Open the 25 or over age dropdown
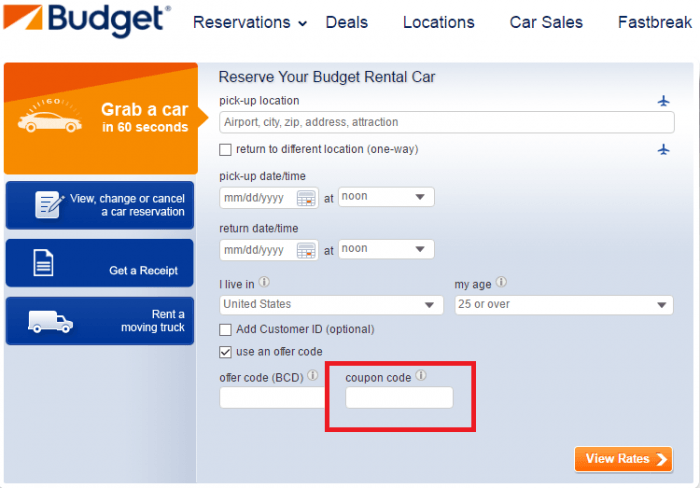This screenshot has height=488, width=700. 564,305
